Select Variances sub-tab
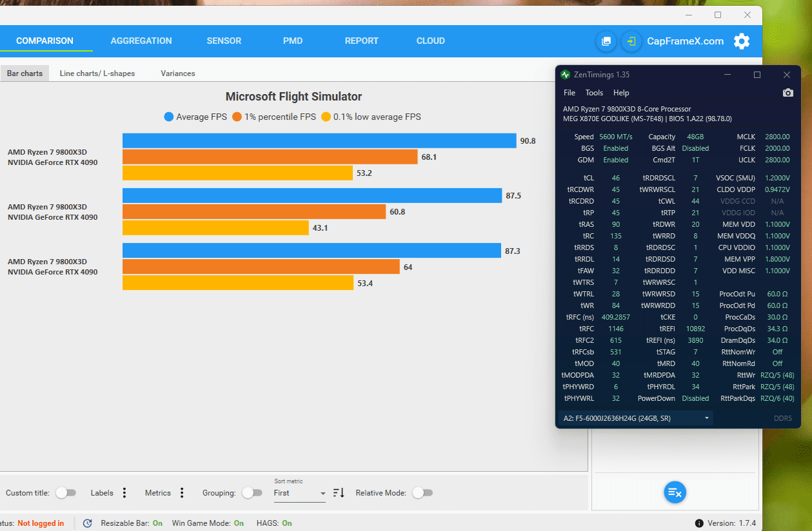 [x=178, y=73]
